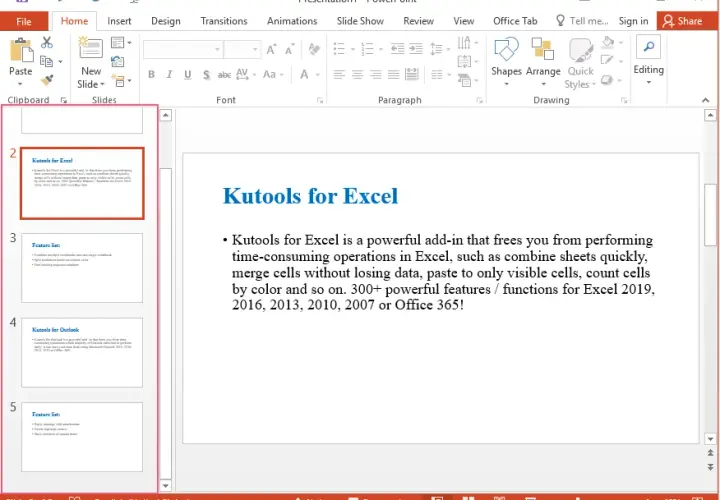Click the Kutools for Excel slide title

pos(310,196)
